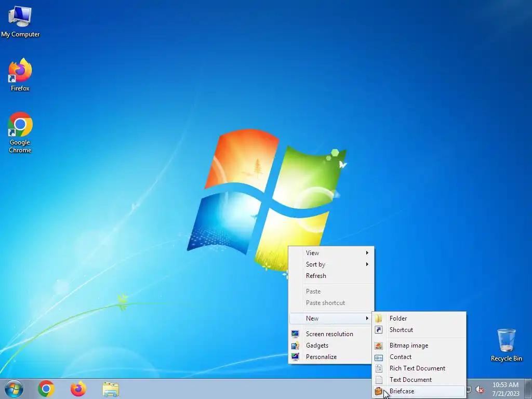The height and width of the screenshot is (399, 532).
Task: Click the Personalize menu icon
Action: click(x=295, y=357)
